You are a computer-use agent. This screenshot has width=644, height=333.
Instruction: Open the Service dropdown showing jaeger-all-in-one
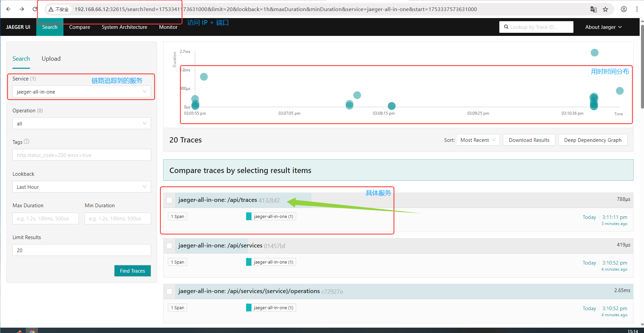tap(82, 92)
